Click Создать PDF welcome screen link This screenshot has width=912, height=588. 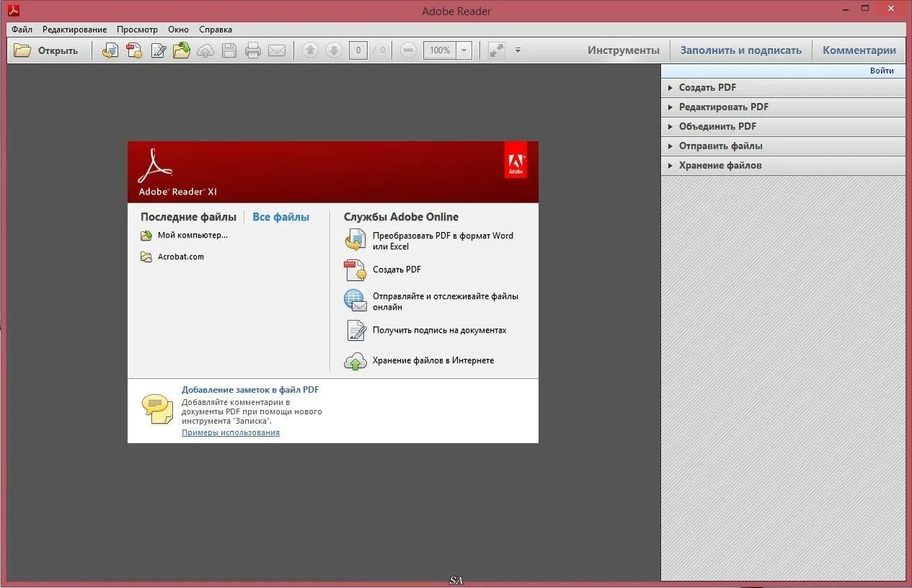[x=397, y=269]
